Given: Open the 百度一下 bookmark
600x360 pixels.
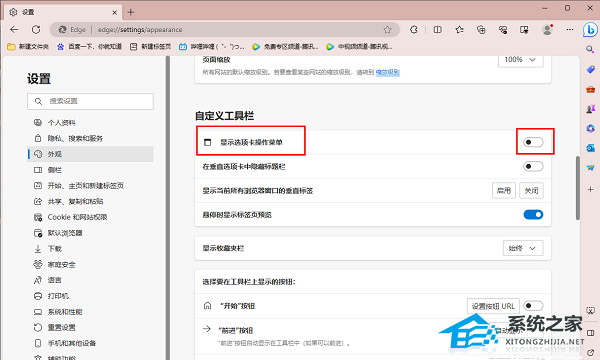Looking at the screenshot, I should 89,47.
